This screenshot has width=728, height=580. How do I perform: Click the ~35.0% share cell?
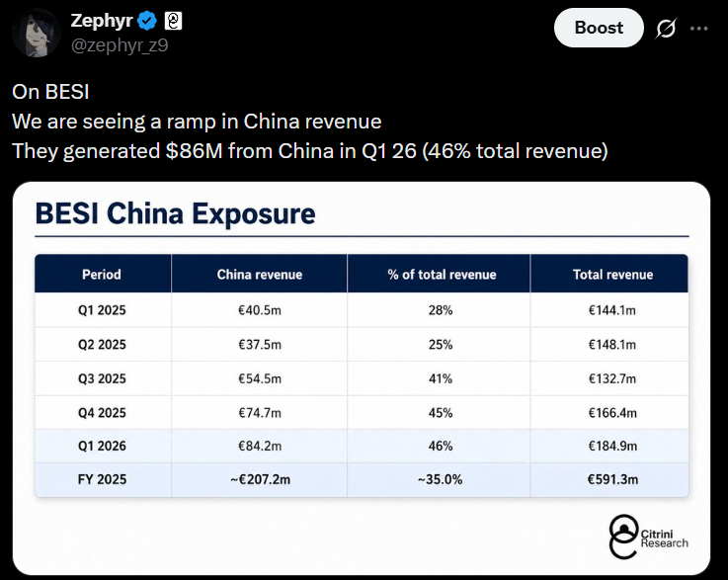coord(441,479)
